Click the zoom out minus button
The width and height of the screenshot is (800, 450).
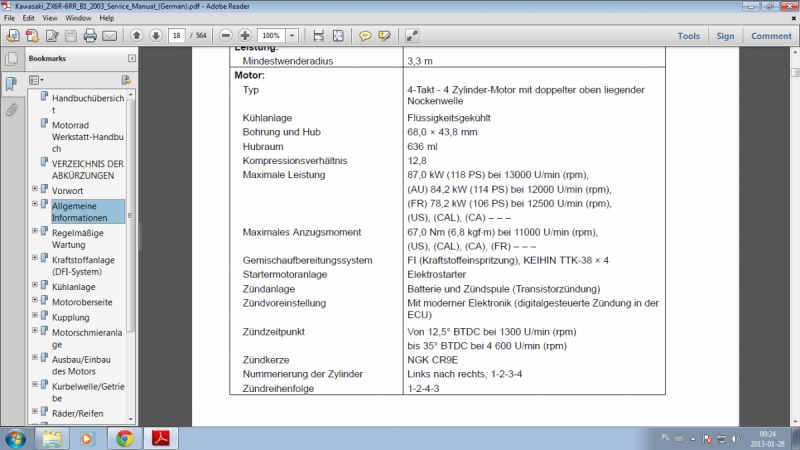click(x=228, y=36)
